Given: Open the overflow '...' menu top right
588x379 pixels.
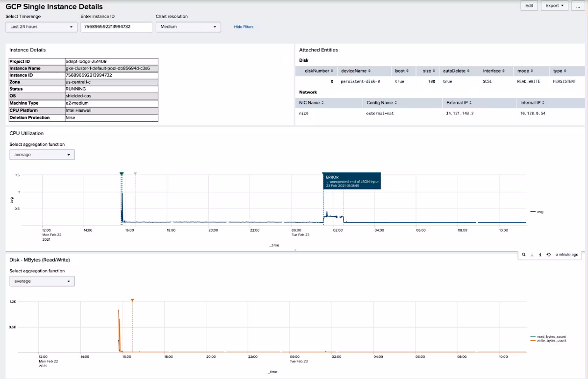Looking at the screenshot, I should tap(578, 6).
